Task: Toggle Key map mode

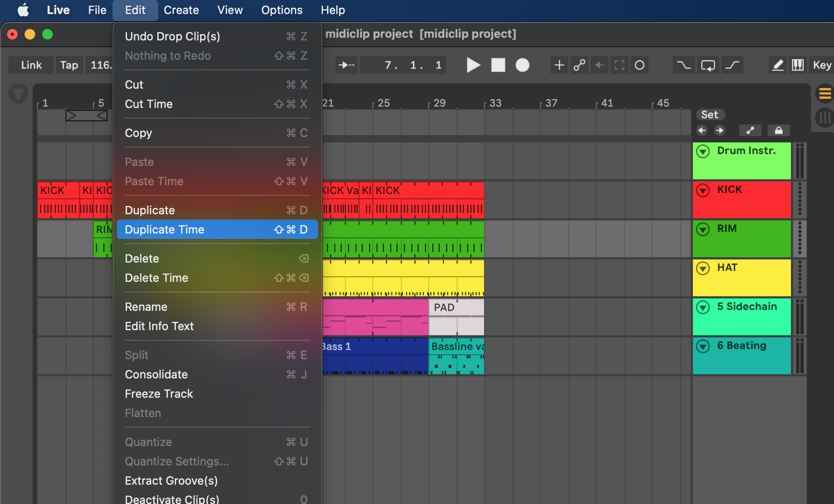Action: pyautogui.click(x=822, y=65)
